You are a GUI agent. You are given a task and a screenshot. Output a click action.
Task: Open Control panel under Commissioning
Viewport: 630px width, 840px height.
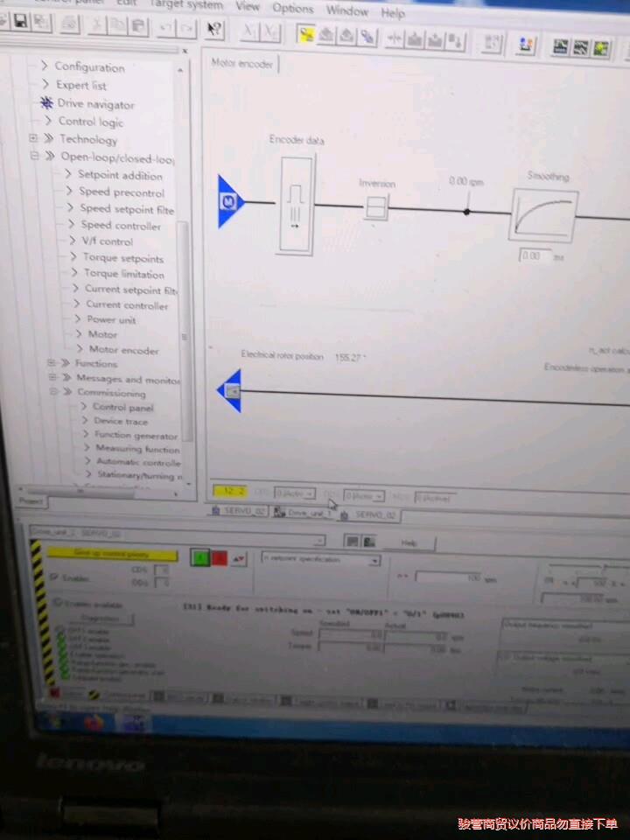[x=122, y=407]
